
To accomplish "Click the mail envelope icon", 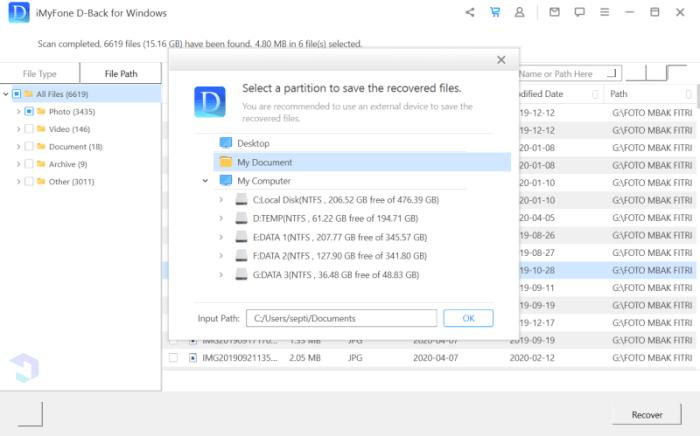I will click(554, 12).
